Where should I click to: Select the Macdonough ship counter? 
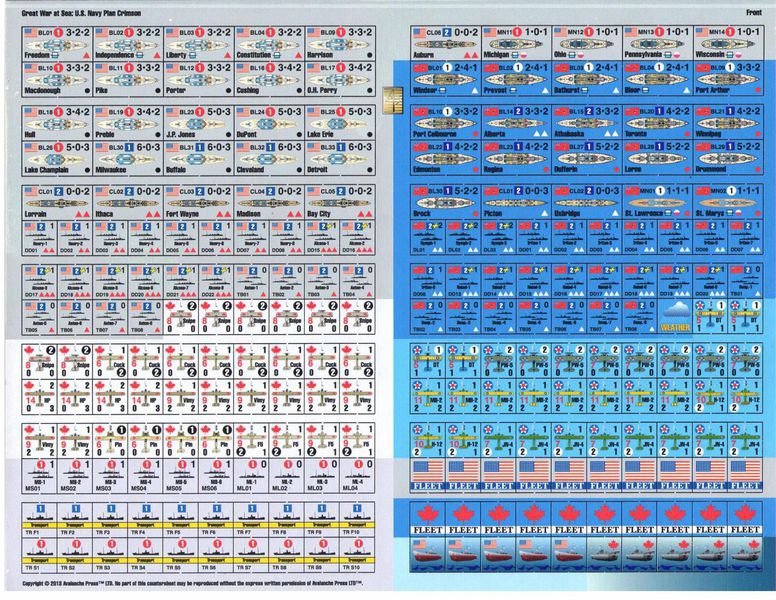tap(57, 79)
